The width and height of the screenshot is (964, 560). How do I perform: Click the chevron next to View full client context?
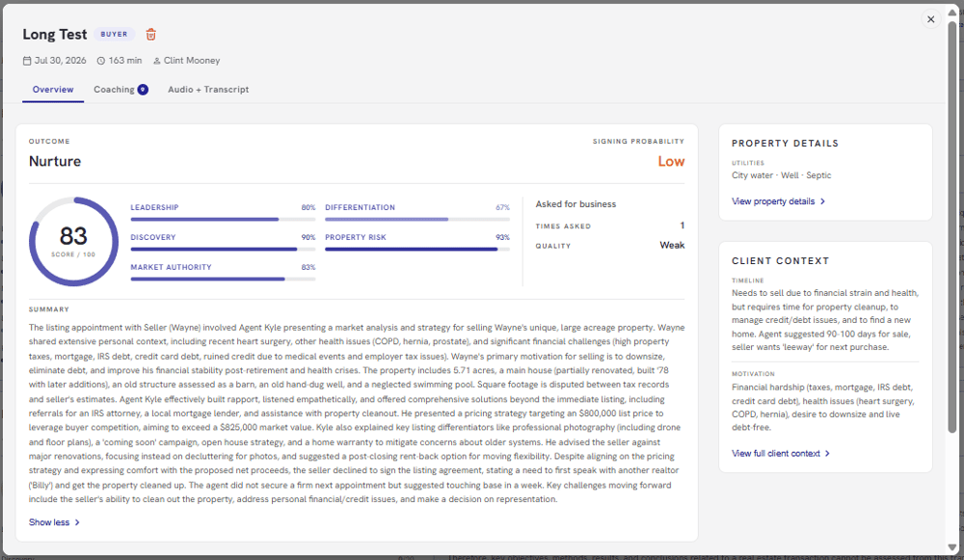(x=827, y=454)
